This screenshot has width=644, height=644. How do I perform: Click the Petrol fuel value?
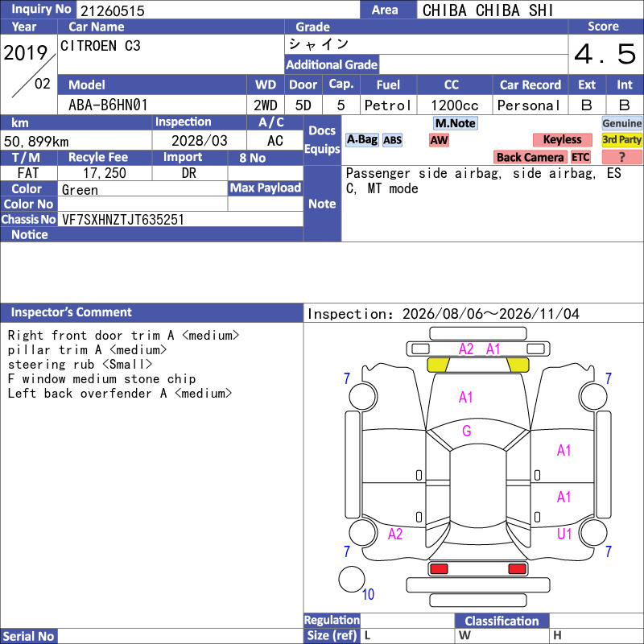coord(388,105)
